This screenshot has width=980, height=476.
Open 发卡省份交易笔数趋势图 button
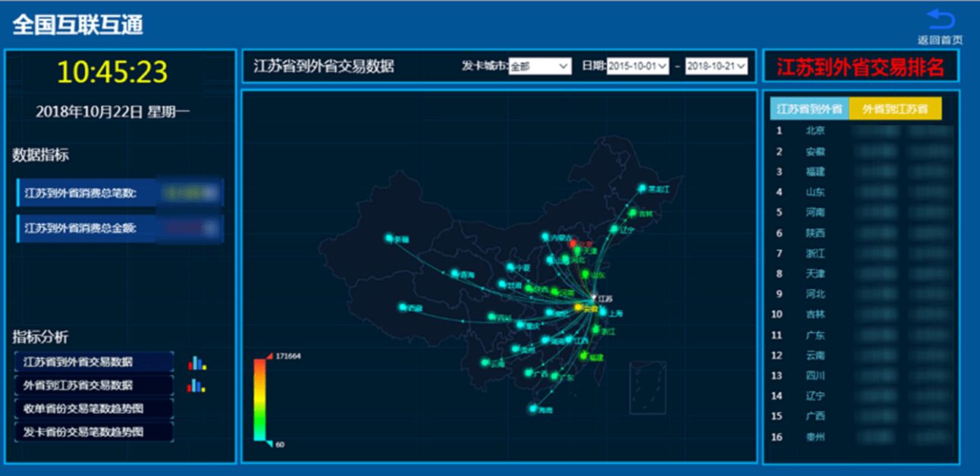click(x=94, y=432)
